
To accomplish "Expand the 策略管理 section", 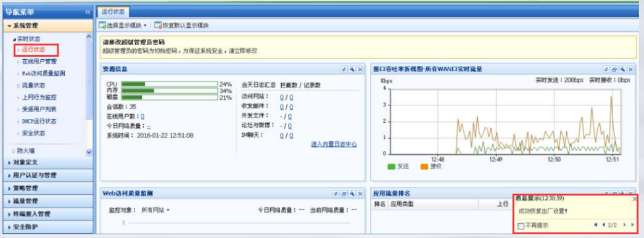I will (x=49, y=188).
